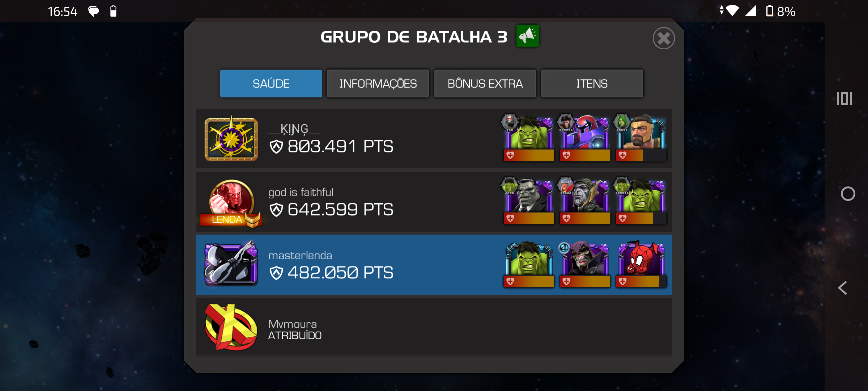Open the INFORMAÇÕES tab
This screenshot has height=391, width=868.
point(378,84)
